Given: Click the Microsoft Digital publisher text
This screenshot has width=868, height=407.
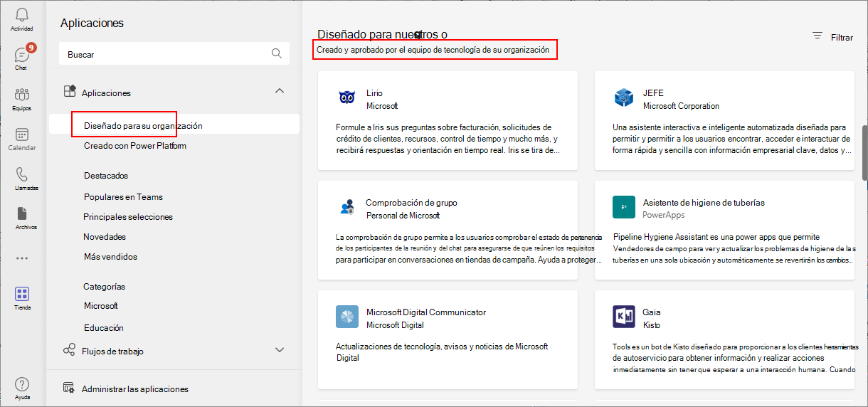Looking at the screenshot, I should coord(395,325).
